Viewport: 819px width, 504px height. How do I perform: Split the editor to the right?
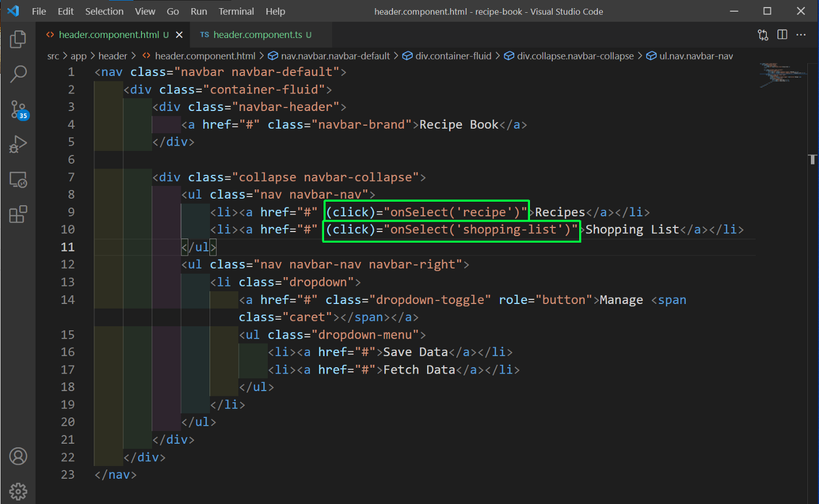(x=782, y=35)
